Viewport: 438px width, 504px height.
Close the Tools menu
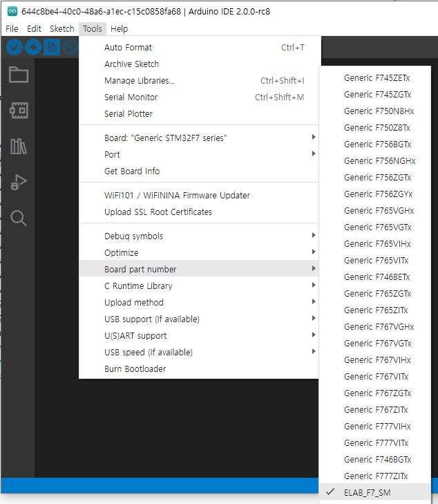tap(93, 29)
